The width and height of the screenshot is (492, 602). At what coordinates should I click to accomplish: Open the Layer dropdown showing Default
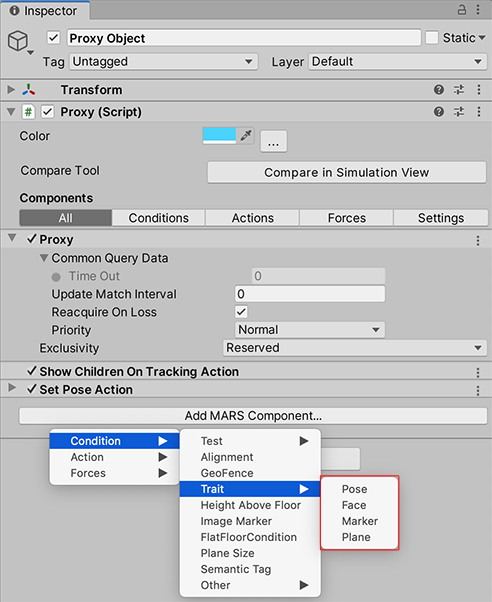[x=398, y=62]
